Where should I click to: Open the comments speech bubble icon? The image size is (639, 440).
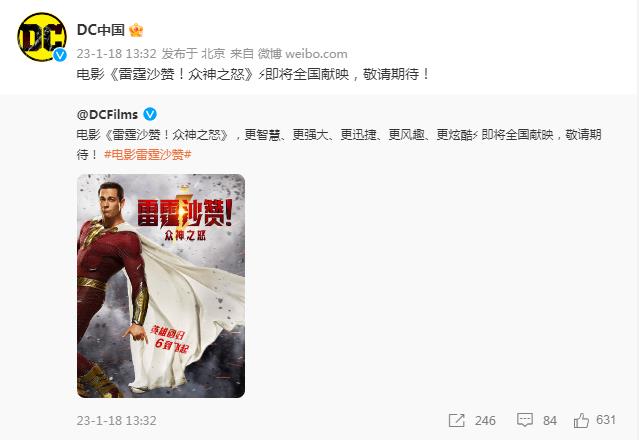(x=524, y=420)
